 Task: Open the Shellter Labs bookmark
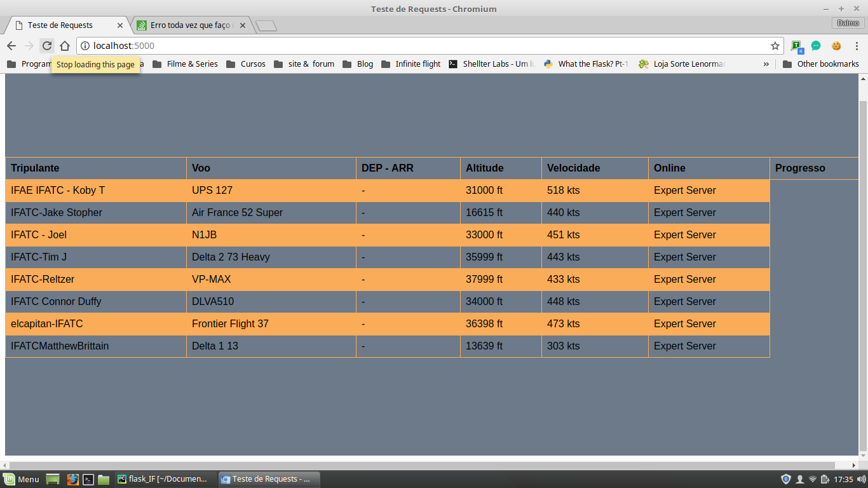pos(492,64)
